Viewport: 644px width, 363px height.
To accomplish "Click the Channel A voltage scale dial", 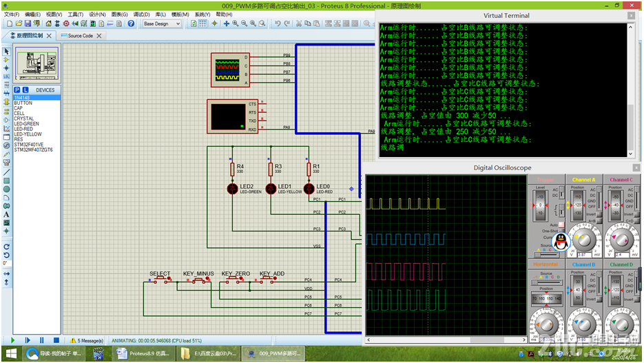I will [x=584, y=240].
